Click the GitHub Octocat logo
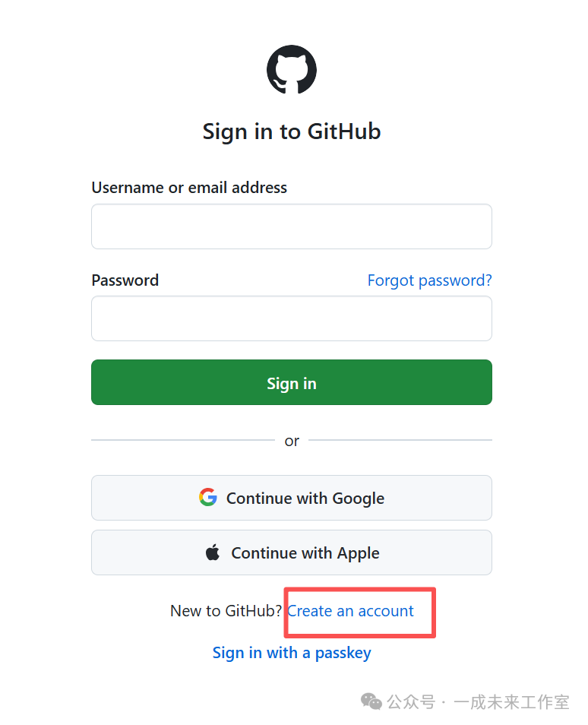The height and width of the screenshot is (725, 588). (x=292, y=69)
